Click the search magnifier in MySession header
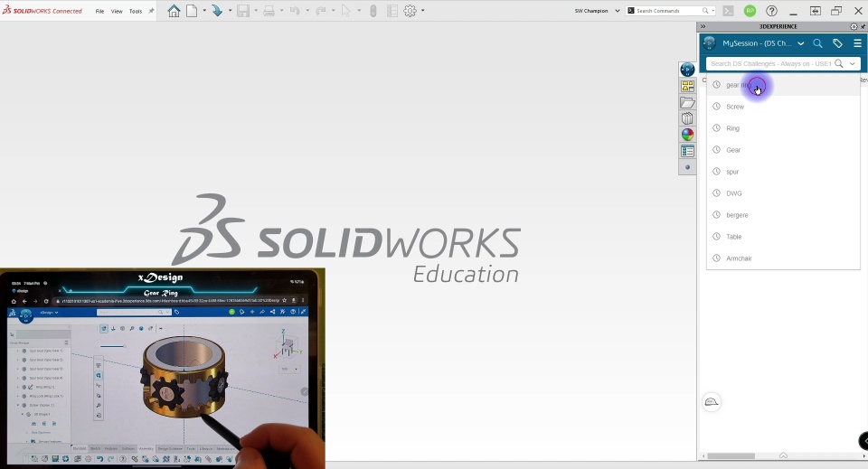The width and height of the screenshot is (868, 469). coord(817,43)
